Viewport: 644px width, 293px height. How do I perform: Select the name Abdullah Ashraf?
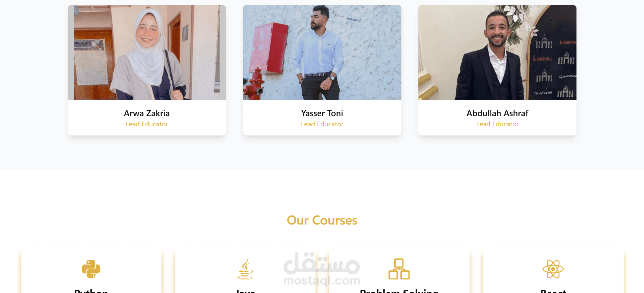click(497, 113)
